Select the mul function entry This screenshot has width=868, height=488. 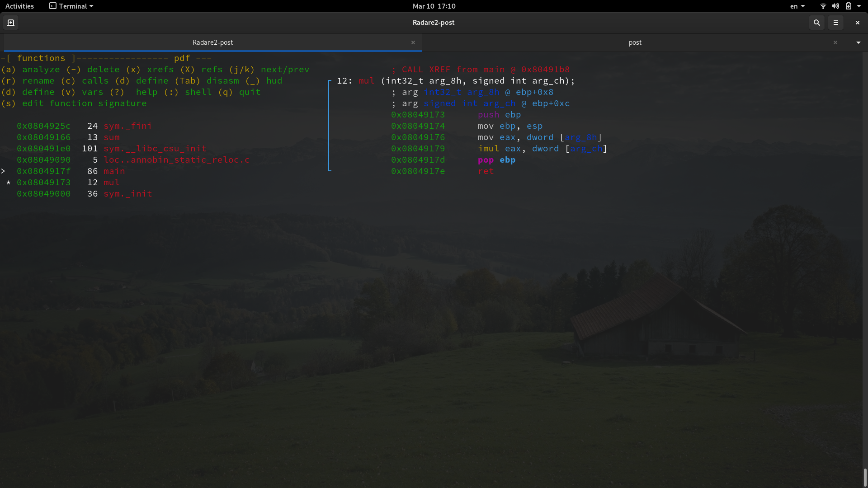coord(111,182)
